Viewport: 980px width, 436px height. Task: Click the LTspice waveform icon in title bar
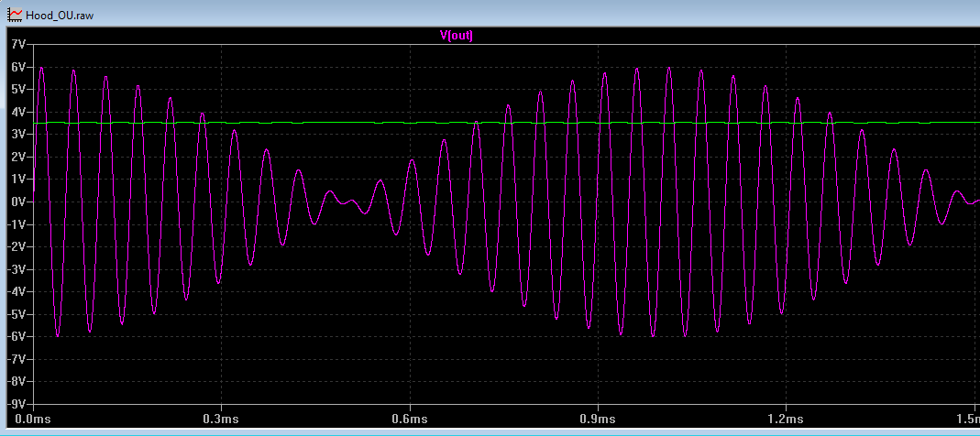click(14, 13)
